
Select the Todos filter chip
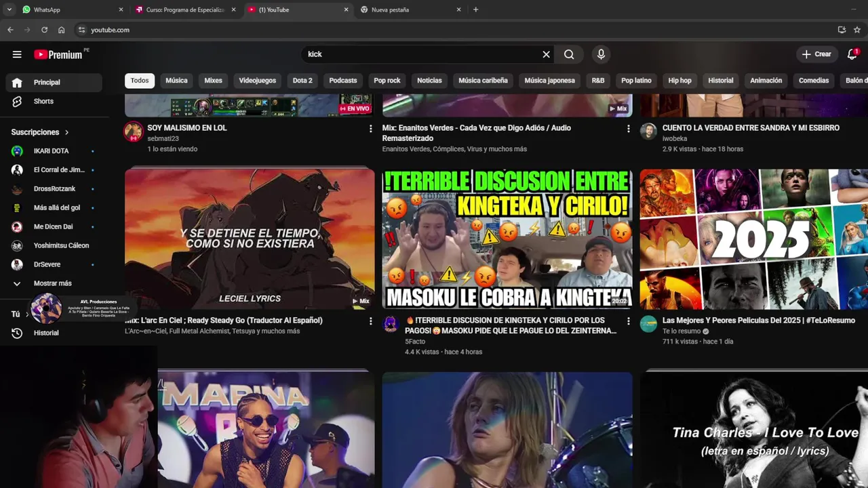tap(140, 81)
